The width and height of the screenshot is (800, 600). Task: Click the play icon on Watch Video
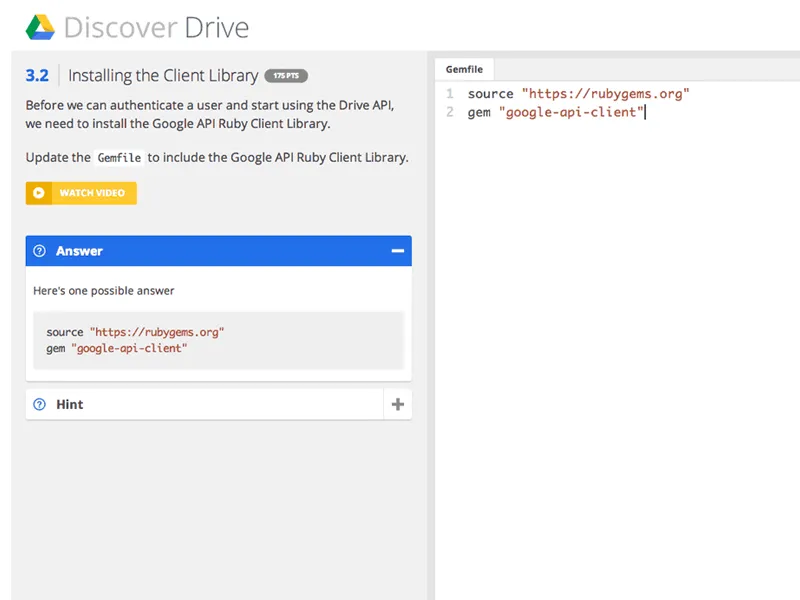(39, 193)
